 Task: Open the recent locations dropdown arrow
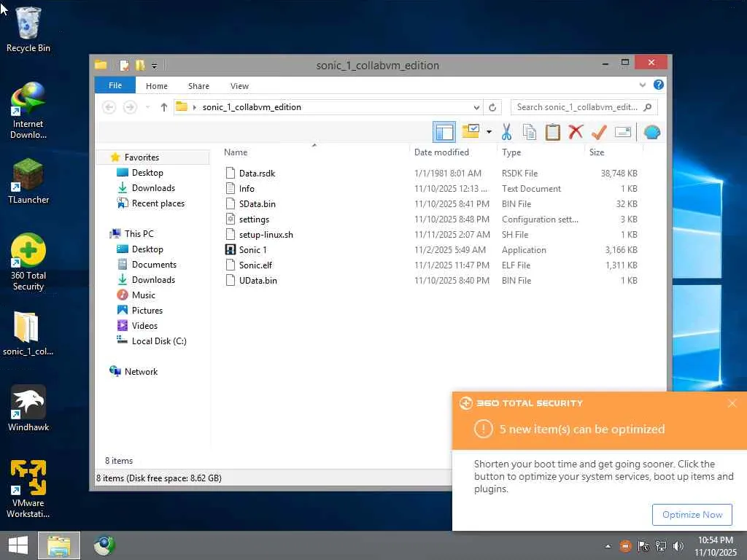(147, 107)
